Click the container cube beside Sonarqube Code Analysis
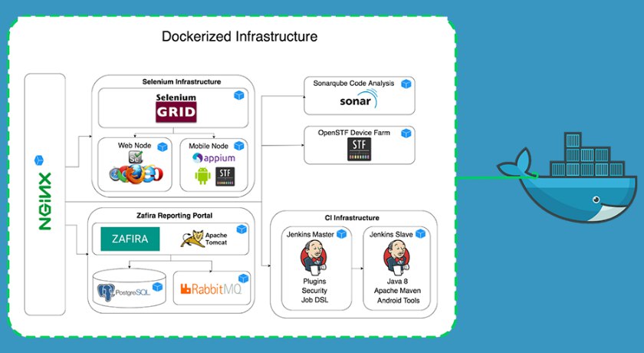The width and height of the screenshot is (644, 353). point(406,84)
